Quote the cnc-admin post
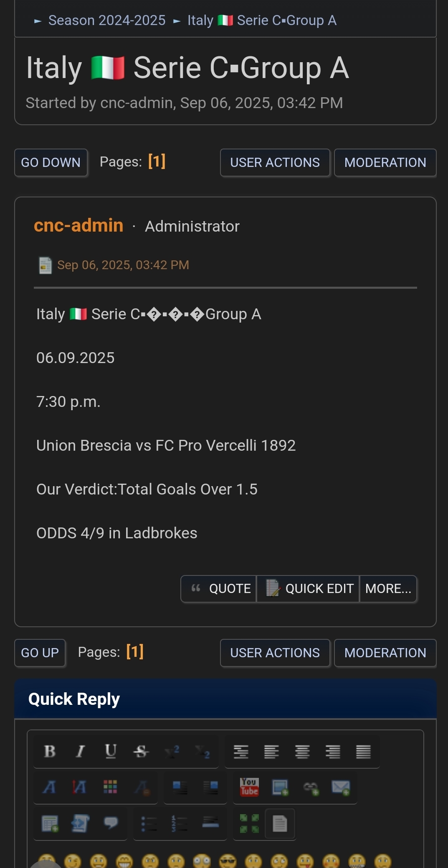Screen dimensions: 448x868 pos(220,588)
